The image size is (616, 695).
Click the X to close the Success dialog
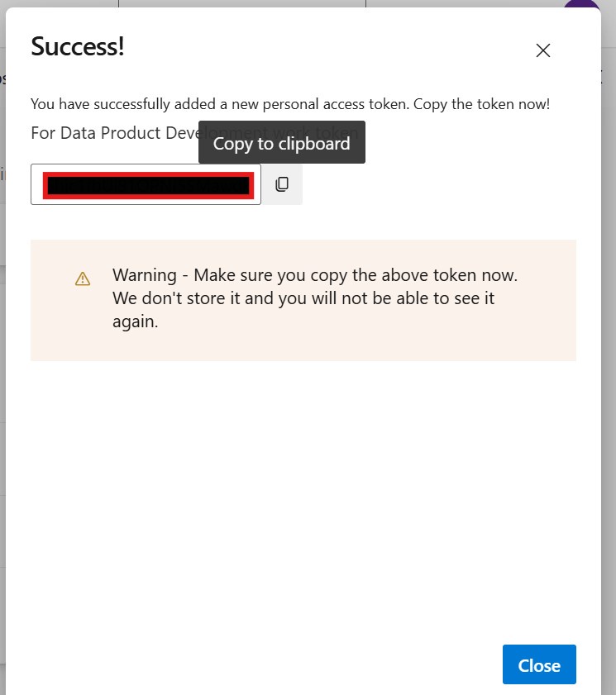[543, 50]
